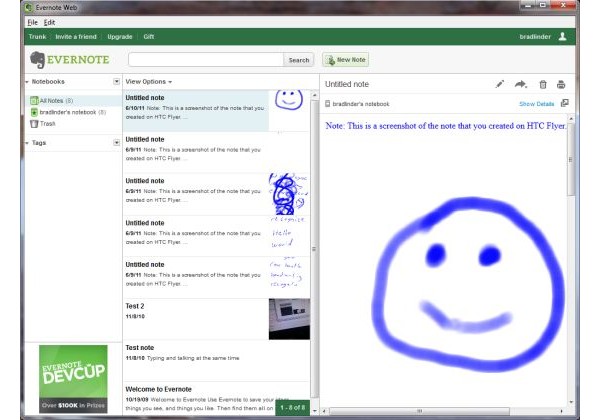Share the note using the arrow icon
The width and height of the screenshot is (600, 420).
pos(520,84)
